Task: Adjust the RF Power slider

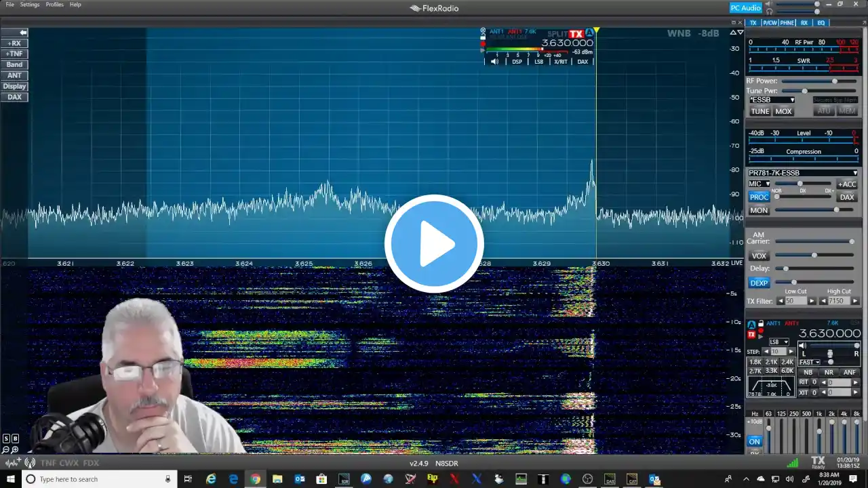Action: 835,81
